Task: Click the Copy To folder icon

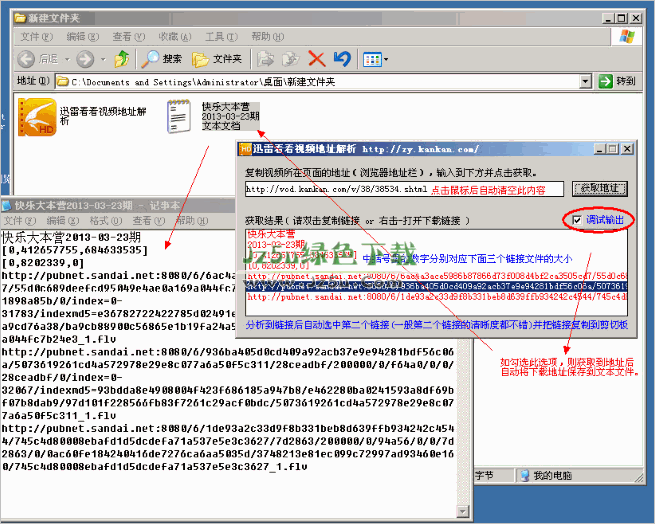Action: 291,59
